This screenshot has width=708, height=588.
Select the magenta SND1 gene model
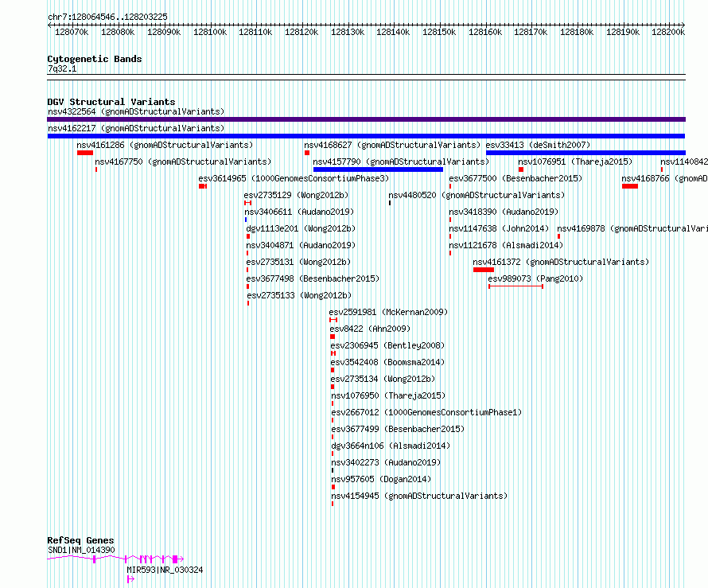point(115,559)
